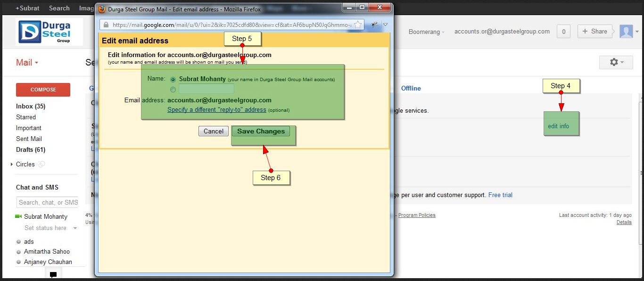This screenshot has width=644, height=281.
Task: Click the Cancel button in the dialog
Action: tap(214, 131)
